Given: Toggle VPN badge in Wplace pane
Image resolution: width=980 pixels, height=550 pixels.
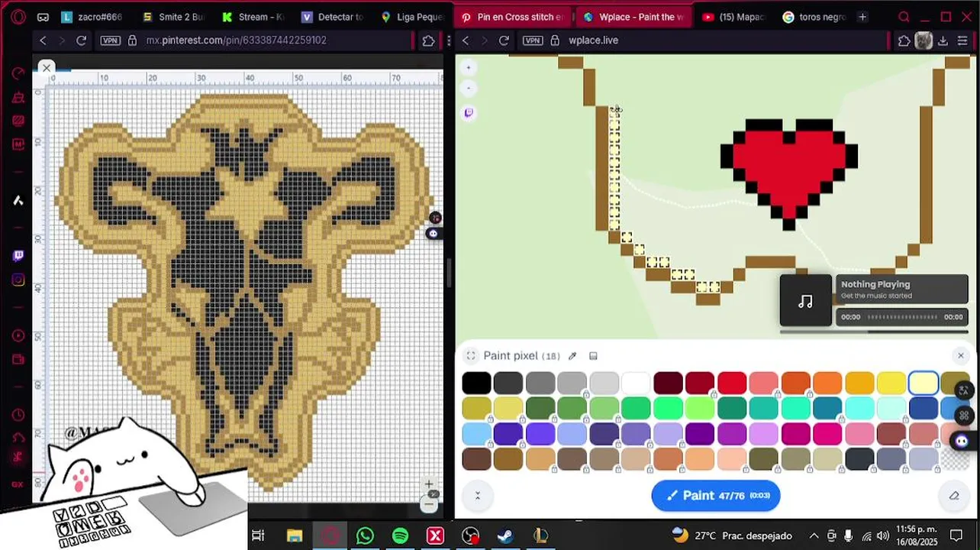Looking at the screenshot, I should click(533, 40).
